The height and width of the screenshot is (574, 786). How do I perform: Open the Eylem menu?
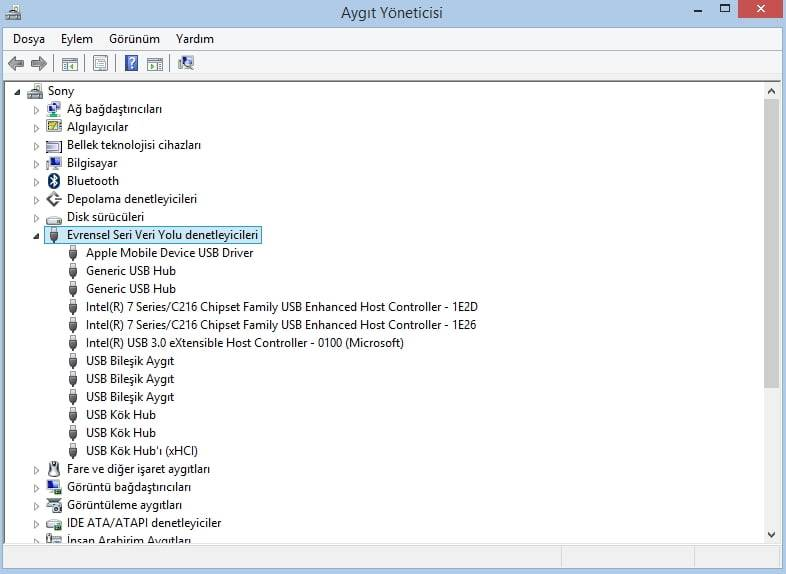click(x=76, y=39)
